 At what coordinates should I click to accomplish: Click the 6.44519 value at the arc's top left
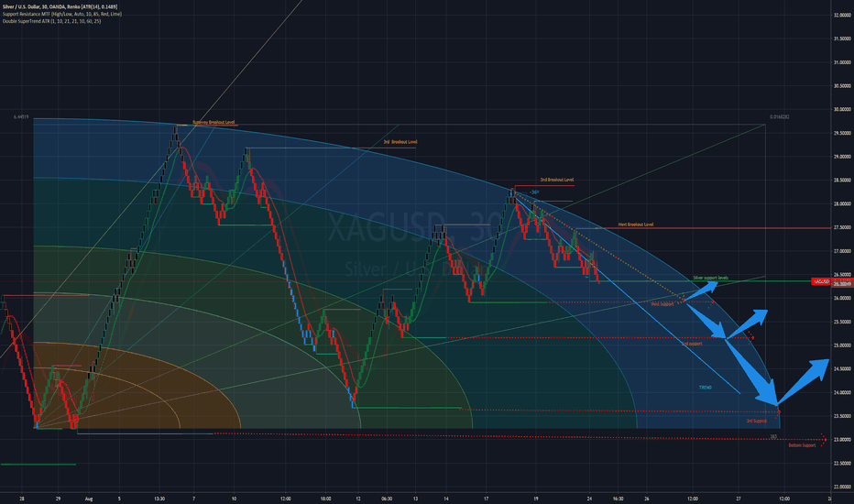tap(21, 116)
